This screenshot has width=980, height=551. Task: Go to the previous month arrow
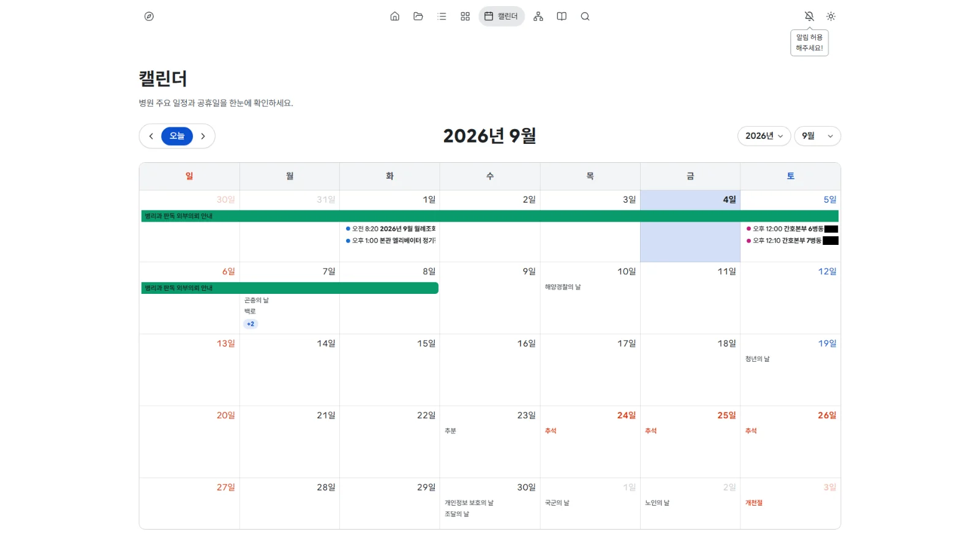pyautogui.click(x=151, y=136)
